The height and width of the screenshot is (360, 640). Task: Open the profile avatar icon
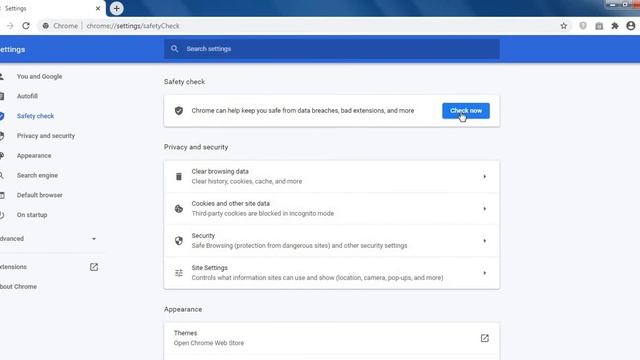click(631, 26)
